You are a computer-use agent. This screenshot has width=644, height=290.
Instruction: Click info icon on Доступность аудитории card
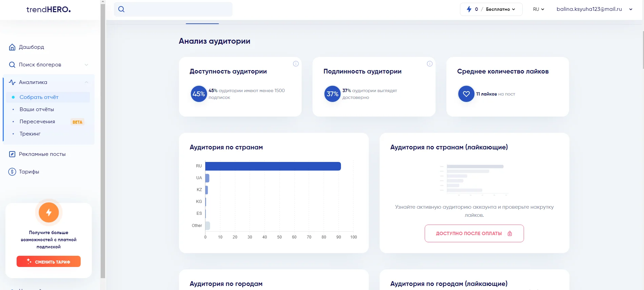[296, 64]
